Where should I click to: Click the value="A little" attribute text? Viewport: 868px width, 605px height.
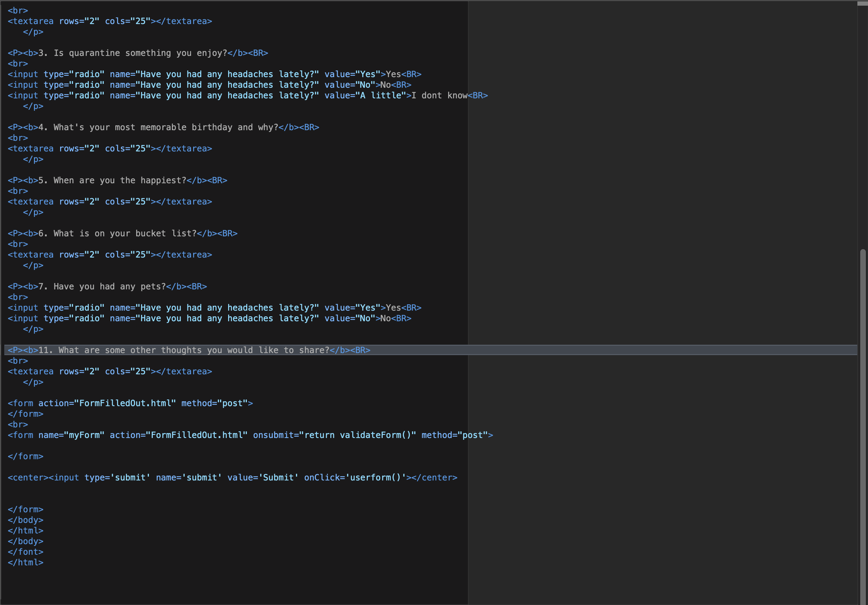(365, 96)
